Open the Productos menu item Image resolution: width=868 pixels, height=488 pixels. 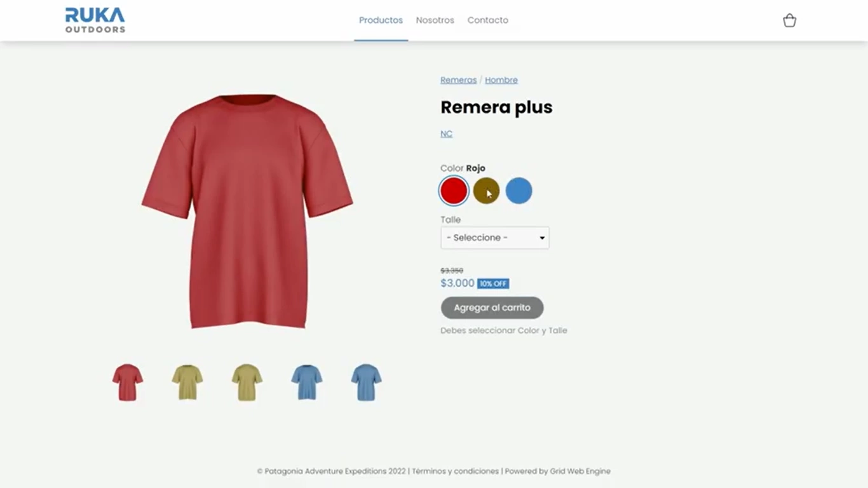click(x=381, y=20)
